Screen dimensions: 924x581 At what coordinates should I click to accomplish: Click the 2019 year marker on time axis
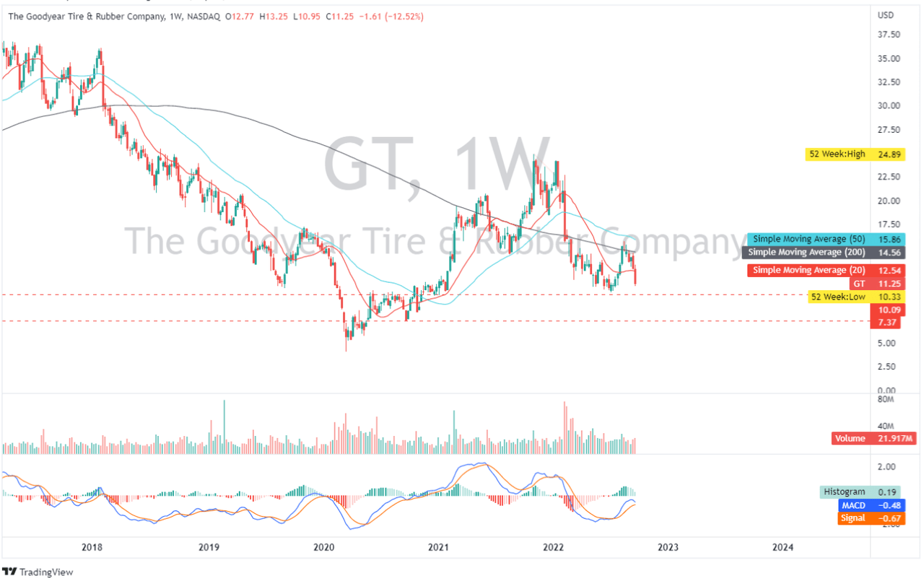(209, 547)
